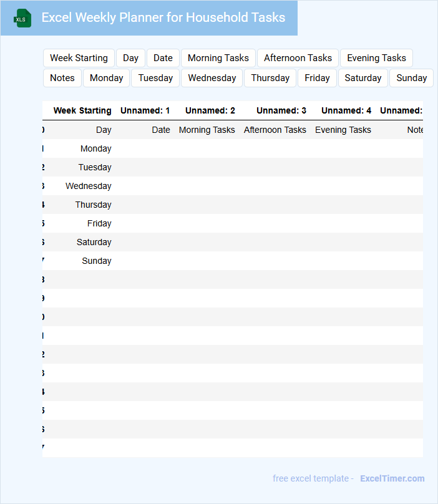Open the ExcelTimer.com link

[392, 478]
